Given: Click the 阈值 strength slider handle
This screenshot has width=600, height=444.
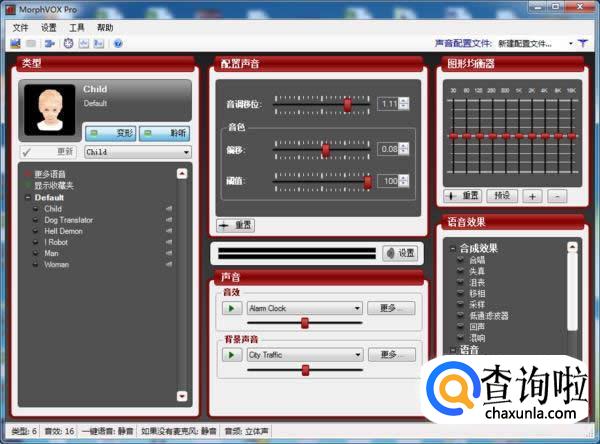Looking at the screenshot, I should pyautogui.click(x=367, y=182).
